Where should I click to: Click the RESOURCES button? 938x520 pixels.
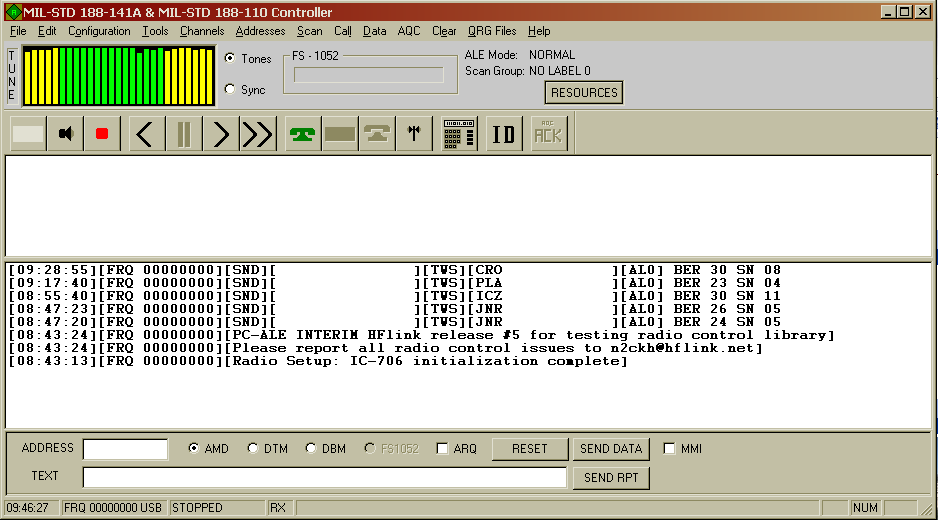(x=584, y=93)
